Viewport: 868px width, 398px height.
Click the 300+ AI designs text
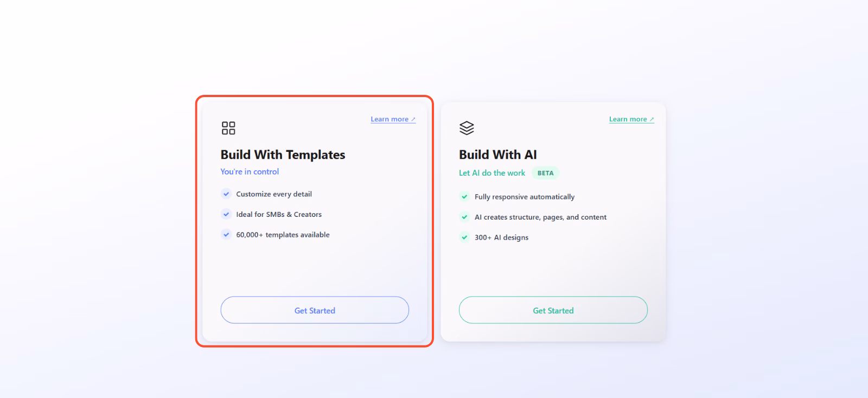coord(501,237)
